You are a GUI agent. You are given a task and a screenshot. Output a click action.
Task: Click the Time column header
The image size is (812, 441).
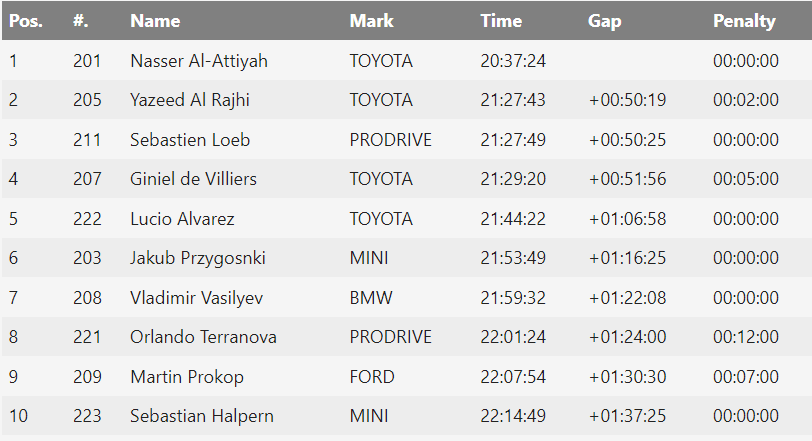(x=501, y=21)
